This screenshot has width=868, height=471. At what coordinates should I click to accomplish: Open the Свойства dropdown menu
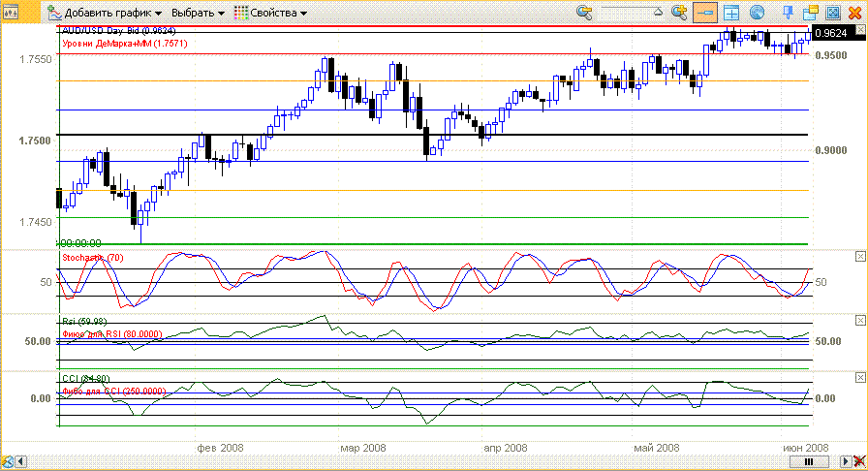[278, 13]
